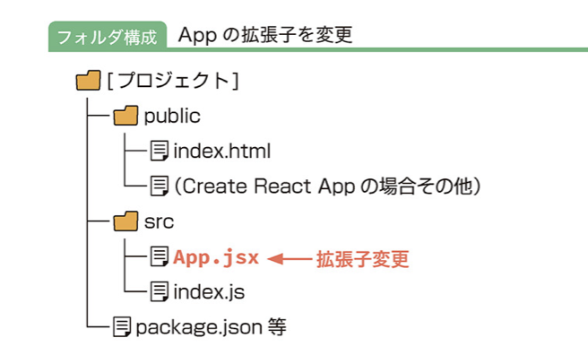Click the index.js file icon

point(159,291)
